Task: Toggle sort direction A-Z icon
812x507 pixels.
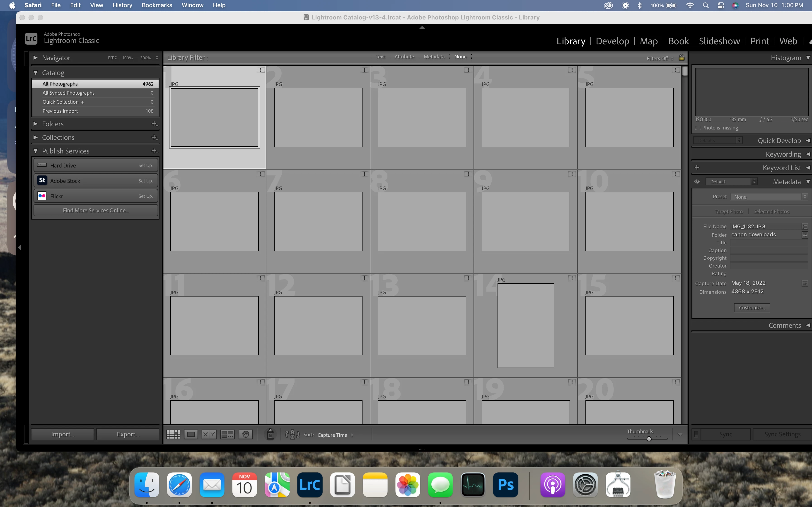Action: (292, 434)
